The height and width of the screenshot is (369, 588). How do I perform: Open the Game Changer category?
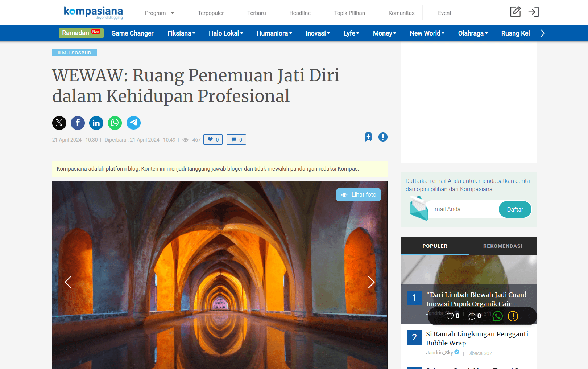point(132,33)
